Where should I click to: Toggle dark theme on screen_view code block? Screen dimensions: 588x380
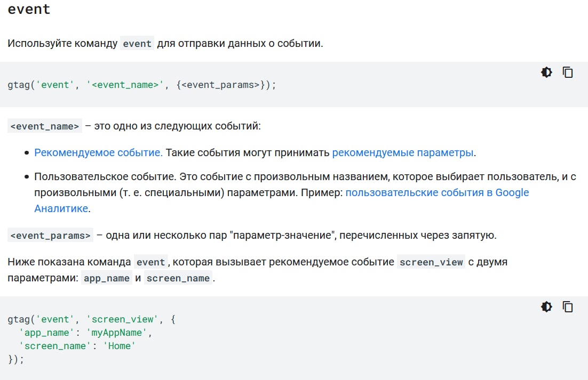tap(546, 306)
